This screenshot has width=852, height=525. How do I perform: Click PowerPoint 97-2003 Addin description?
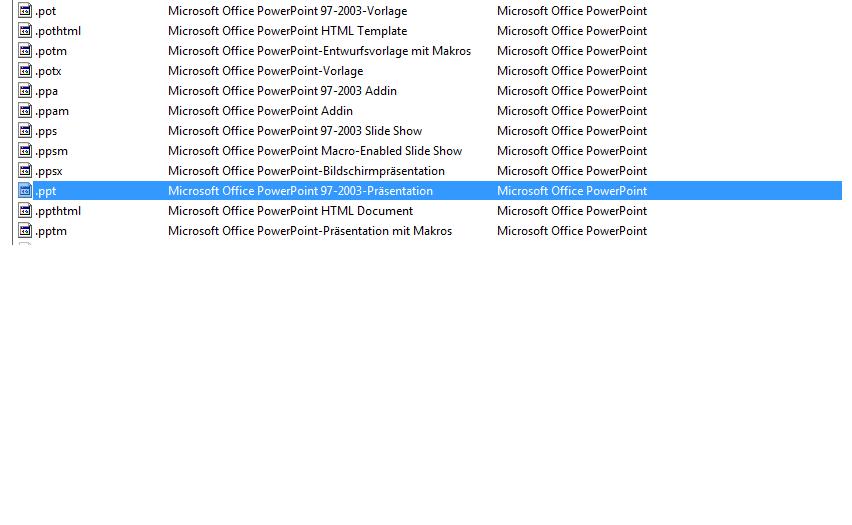pos(282,91)
